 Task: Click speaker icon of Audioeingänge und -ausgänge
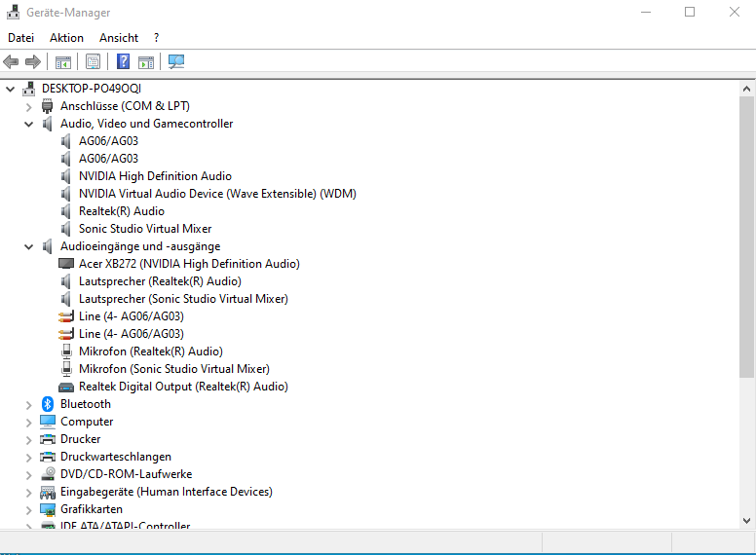47,246
